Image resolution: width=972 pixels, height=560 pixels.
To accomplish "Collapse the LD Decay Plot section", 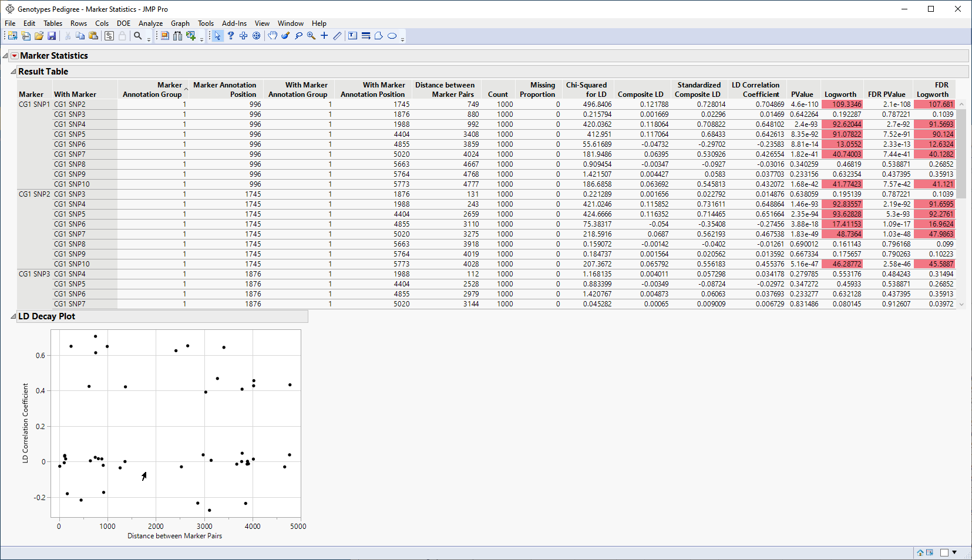I will pyautogui.click(x=13, y=316).
